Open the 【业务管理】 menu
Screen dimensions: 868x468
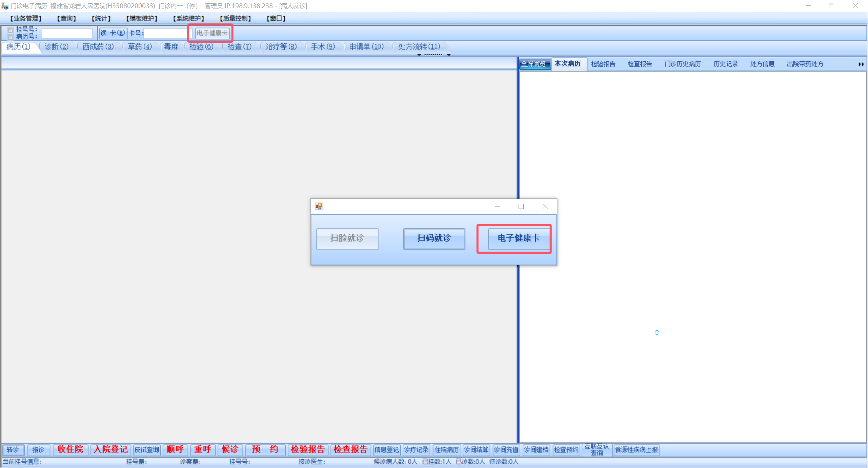26,18
